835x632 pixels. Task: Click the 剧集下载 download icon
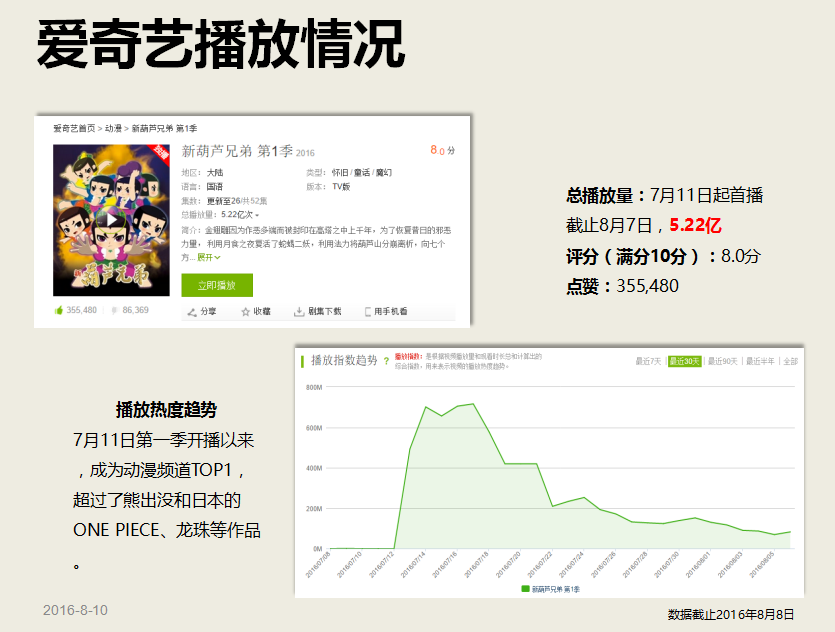[x=299, y=312]
